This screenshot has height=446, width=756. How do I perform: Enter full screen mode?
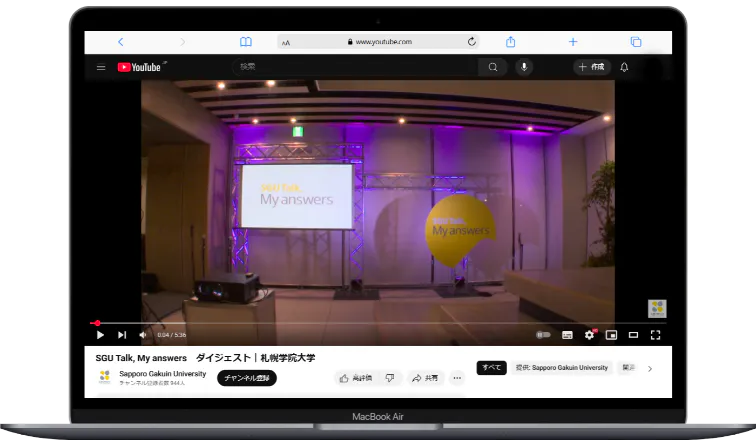pos(655,335)
